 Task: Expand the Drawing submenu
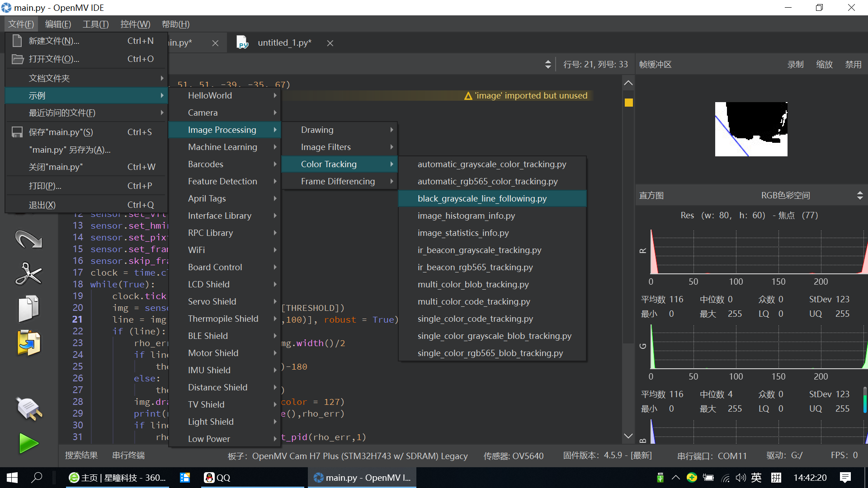(x=340, y=130)
